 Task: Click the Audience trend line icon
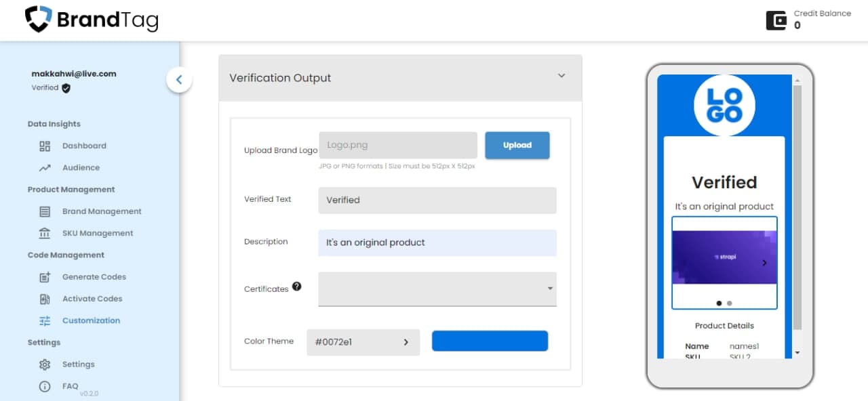(x=45, y=168)
